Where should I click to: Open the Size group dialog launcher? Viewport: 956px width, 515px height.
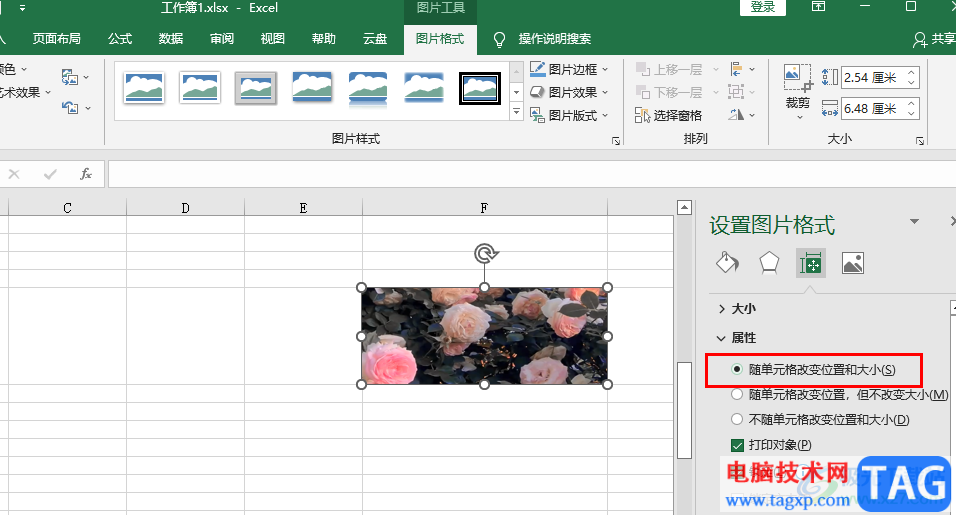919,141
